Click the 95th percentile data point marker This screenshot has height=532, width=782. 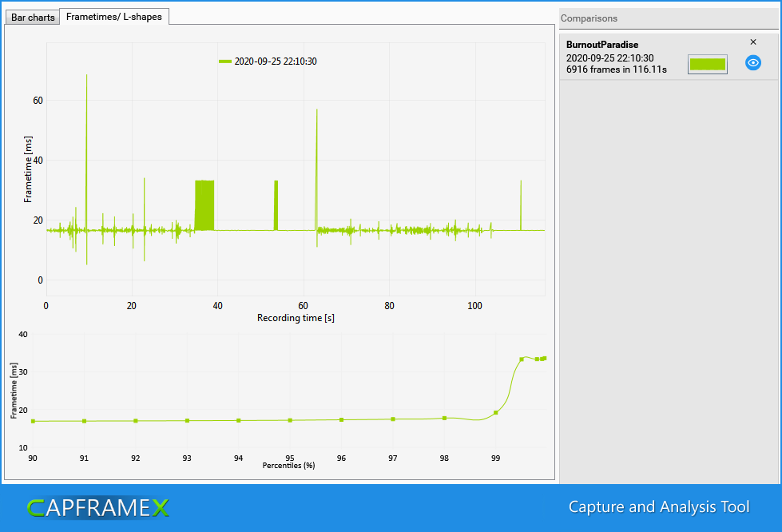(x=290, y=420)
